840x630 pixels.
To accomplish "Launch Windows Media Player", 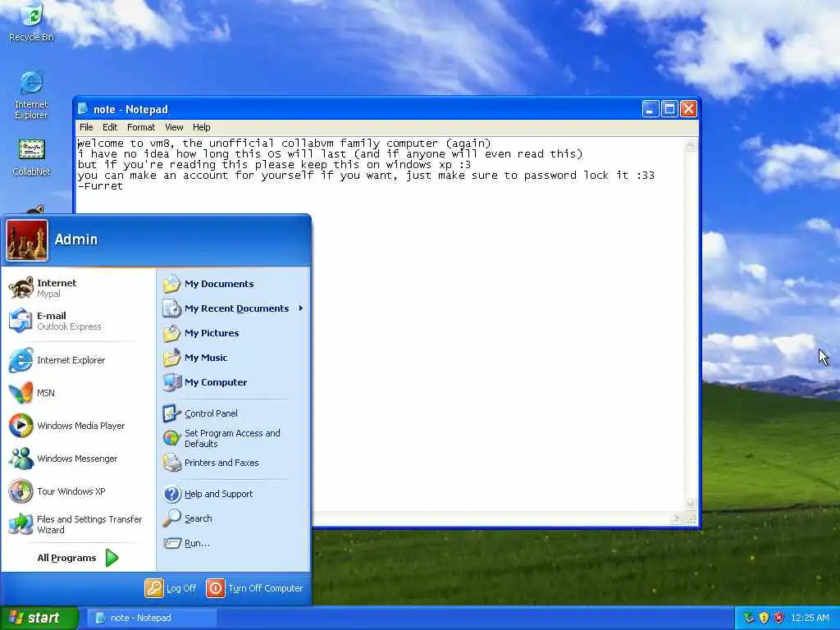I will click(79, 426).
